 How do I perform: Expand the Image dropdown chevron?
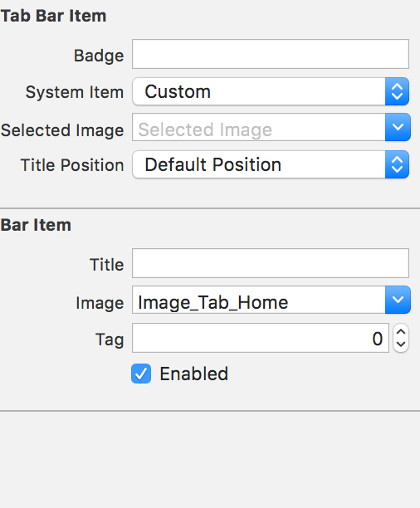[x=398, y=300]
